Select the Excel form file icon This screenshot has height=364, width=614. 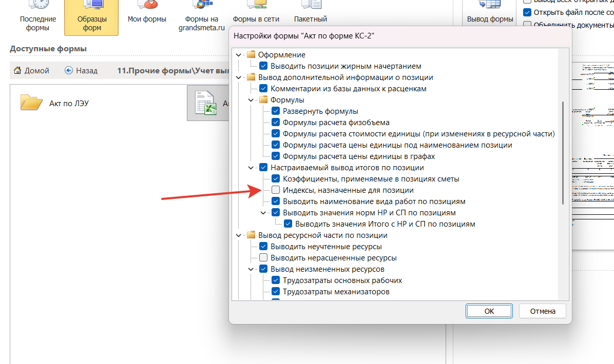205,103
